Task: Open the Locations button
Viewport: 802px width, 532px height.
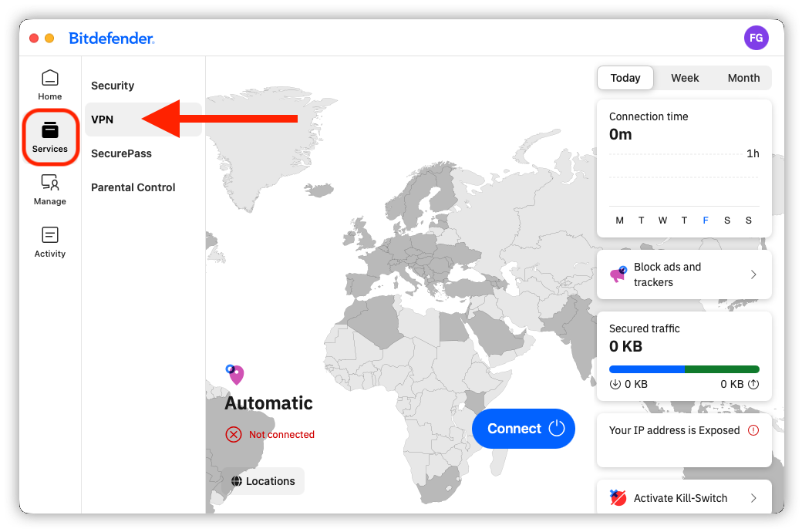Action: pyautogui.click(x=263, y=481)
